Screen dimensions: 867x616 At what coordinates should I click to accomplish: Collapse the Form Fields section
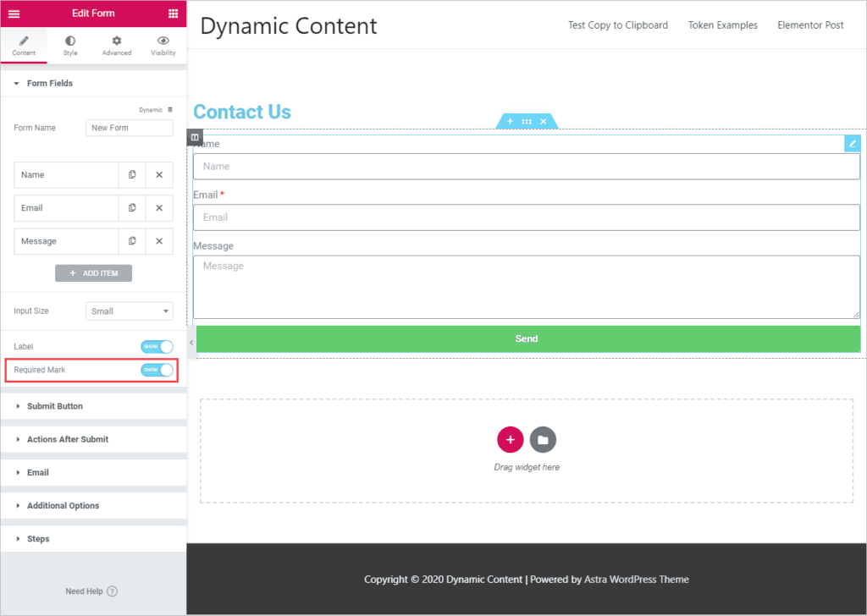point(50,84)
